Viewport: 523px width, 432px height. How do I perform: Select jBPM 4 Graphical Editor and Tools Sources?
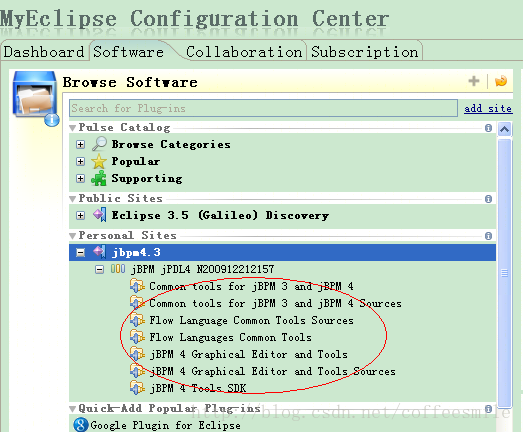click(272, 371)
